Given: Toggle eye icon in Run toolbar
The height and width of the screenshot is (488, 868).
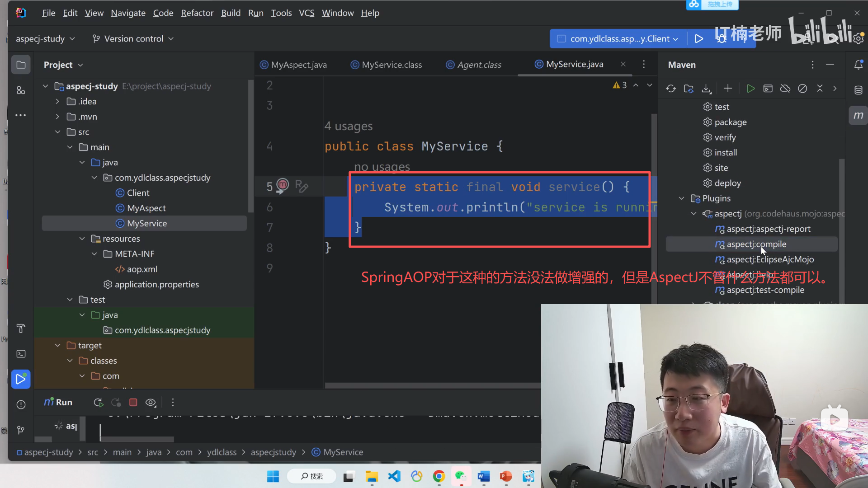Looking at the screenshot, I should point(151,402).
